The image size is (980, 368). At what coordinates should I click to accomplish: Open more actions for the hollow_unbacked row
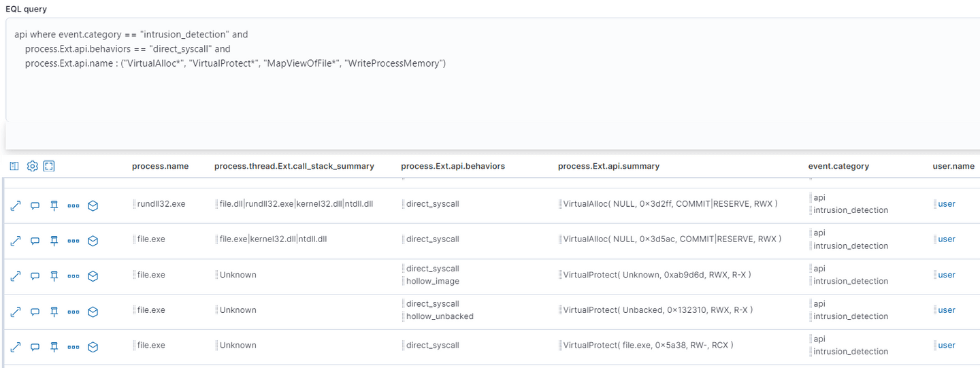coord(73,312)
